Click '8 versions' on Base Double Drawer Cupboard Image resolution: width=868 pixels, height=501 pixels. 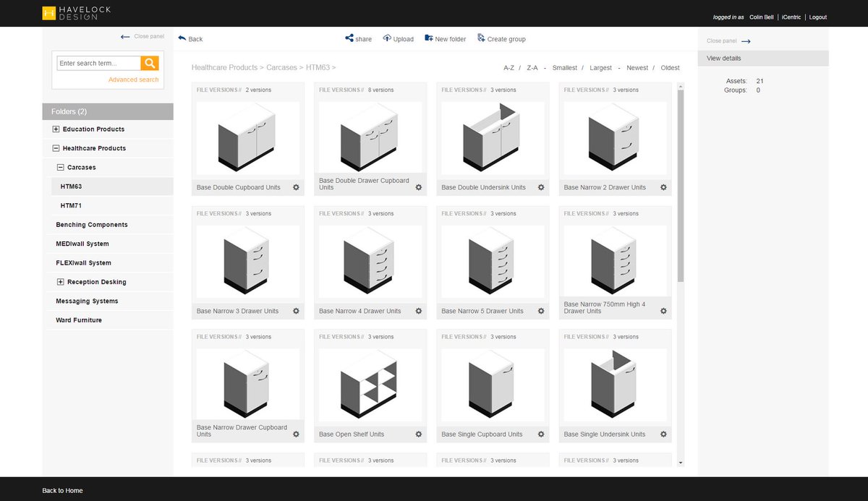pos(380,90)
